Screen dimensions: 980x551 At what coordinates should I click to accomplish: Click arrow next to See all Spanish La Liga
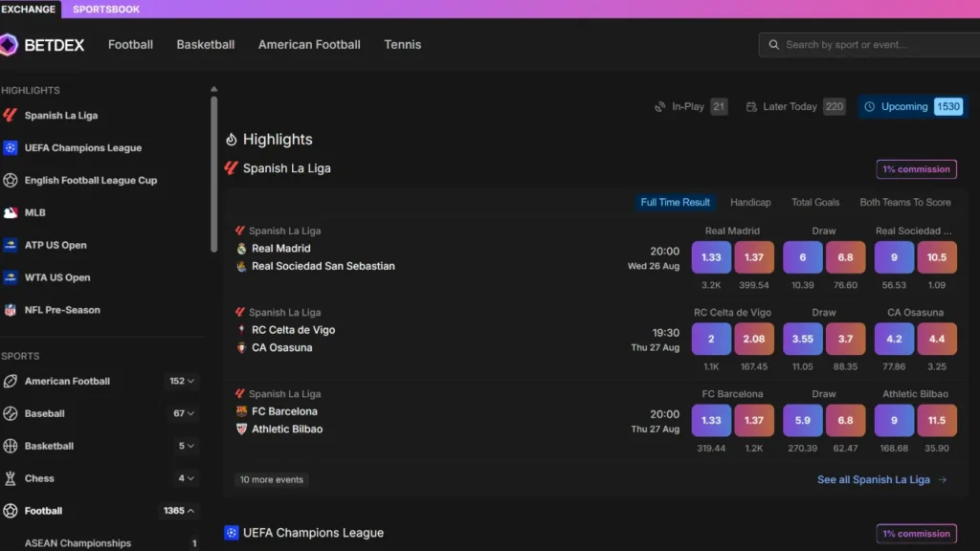(943, 480)
